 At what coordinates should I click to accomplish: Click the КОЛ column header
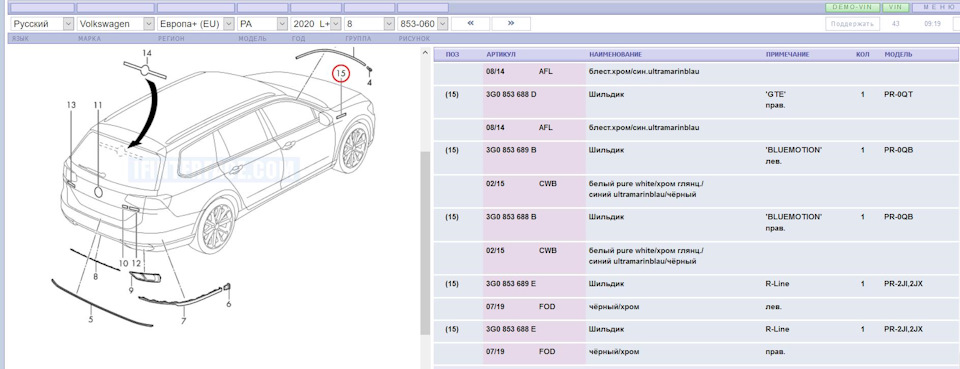tap(862, 54)
